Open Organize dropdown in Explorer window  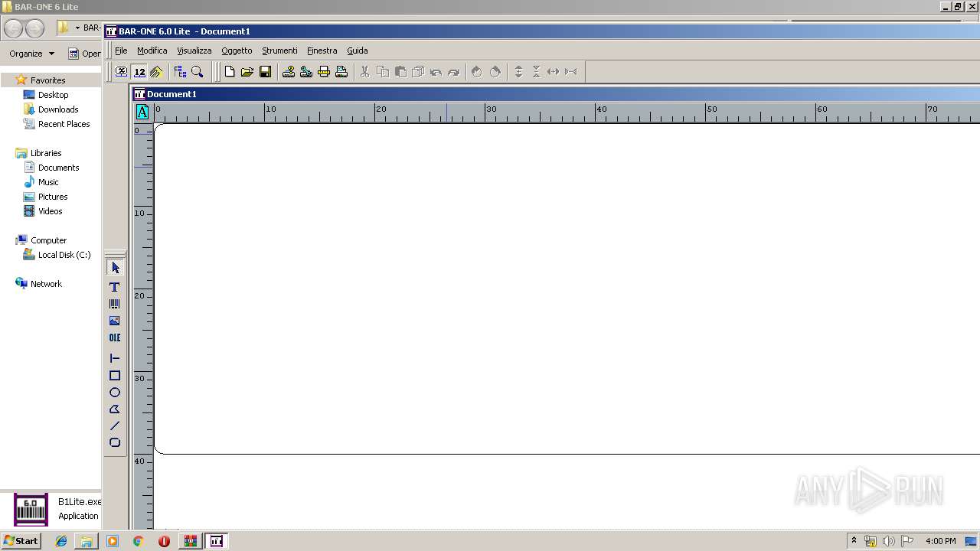(31, 54)
